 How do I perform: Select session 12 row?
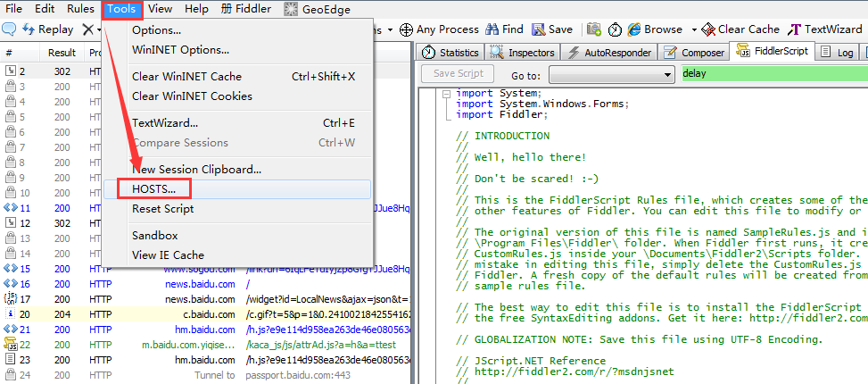[x=52, y=223]
